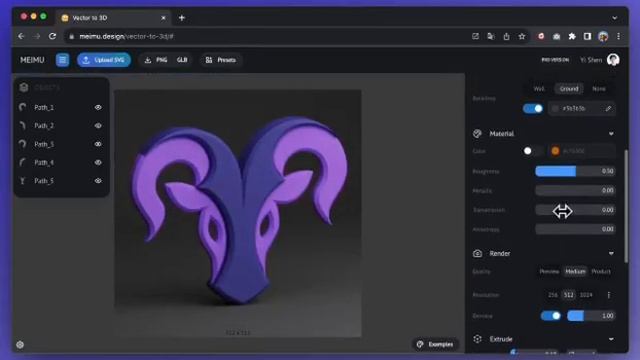Select the Path_3 object row
The width and height of the screenshot is (640, 360).
(61, 144)
